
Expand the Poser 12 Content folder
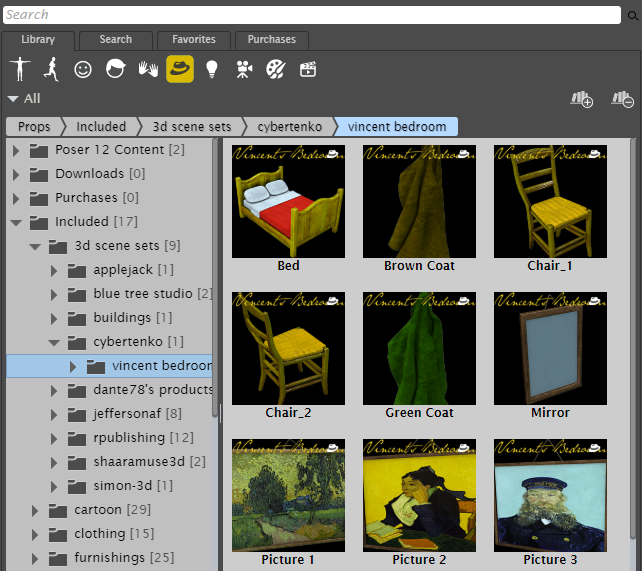(16, 150)
